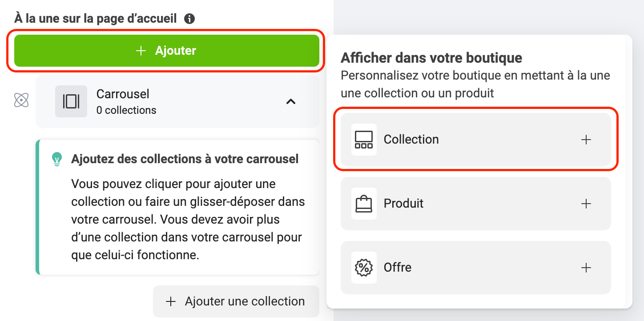This screenshot has height=321, width=644.
Task: Click the white plus icon inside the Ajouter button
Action: point(141,51)
